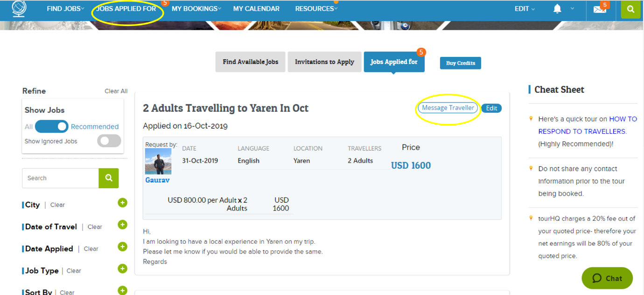Click Gaurav's profile photo thumbnail
This screenshot has height=295, width=644.
pyautogui.click(x=158, y=161)
